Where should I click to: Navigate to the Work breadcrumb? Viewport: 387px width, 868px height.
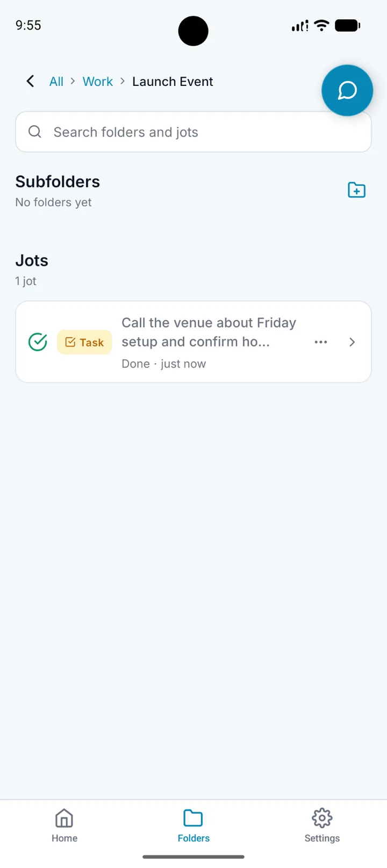(98, 82)
